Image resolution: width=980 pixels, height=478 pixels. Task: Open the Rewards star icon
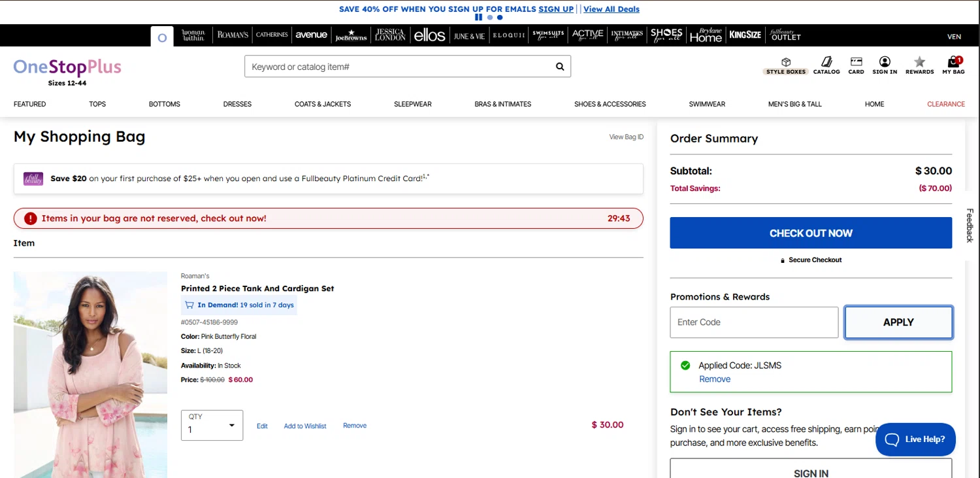pyautogui.click(x=919, y=63)
